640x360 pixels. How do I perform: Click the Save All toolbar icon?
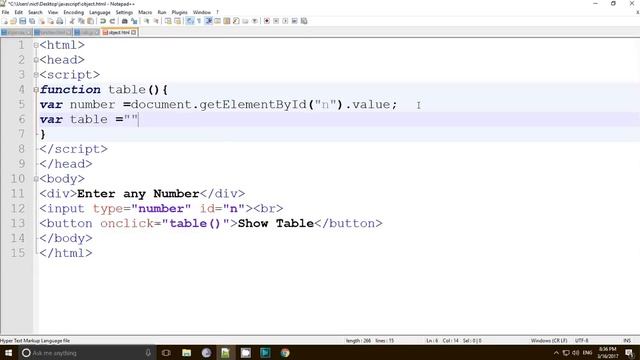[32, 21]
